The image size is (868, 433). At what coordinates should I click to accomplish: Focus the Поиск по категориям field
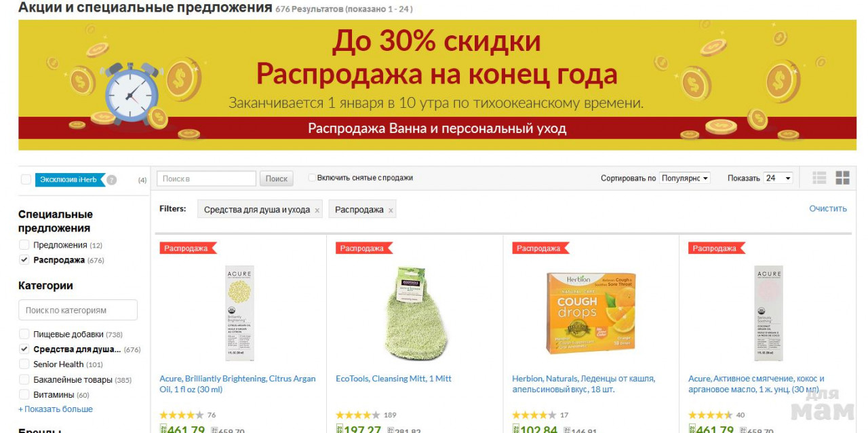tap(78, 310)
